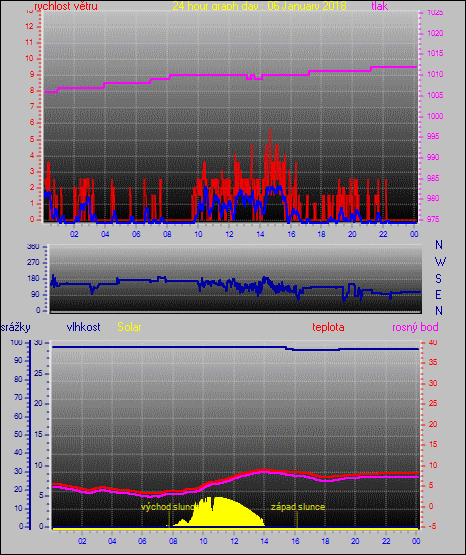
Task: Click the 40 value on temperature axis
Action: (x=433, y=343)
